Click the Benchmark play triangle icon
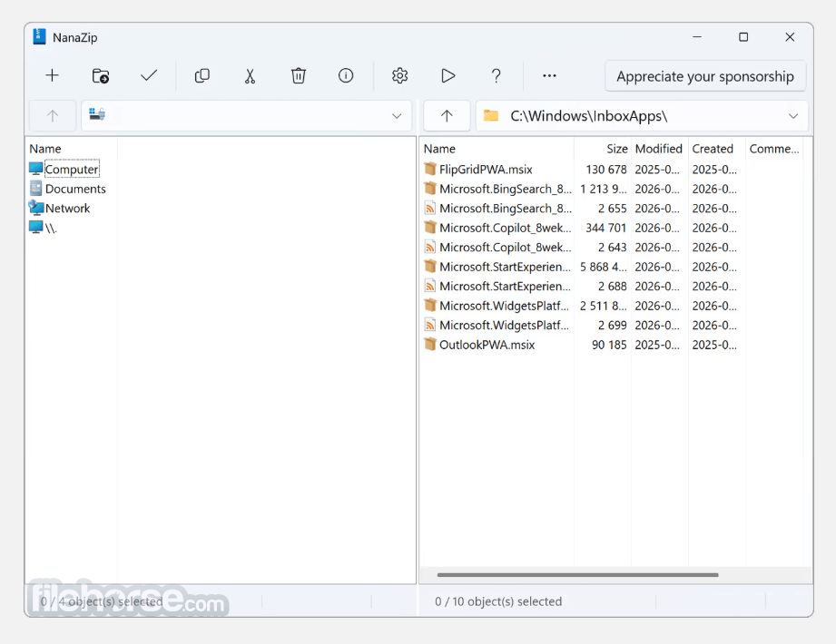The width and height of the screenshot is (836, 644). (448, 75)
